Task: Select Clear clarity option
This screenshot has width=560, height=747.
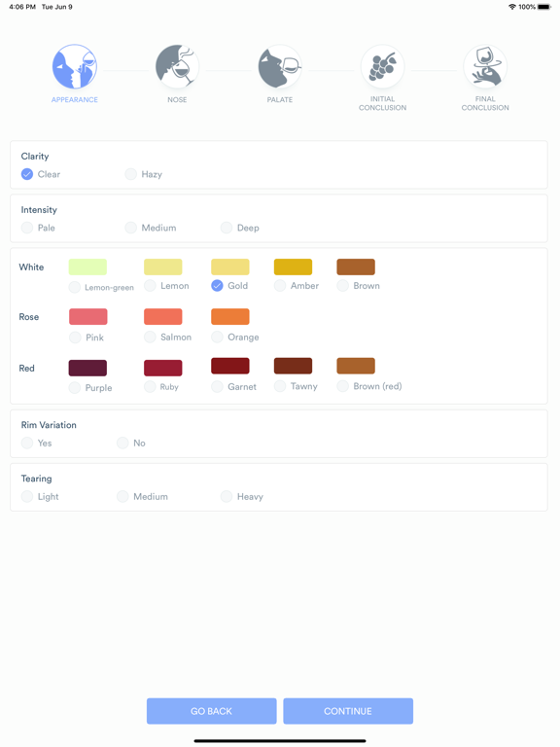Action: click(27, 174)
